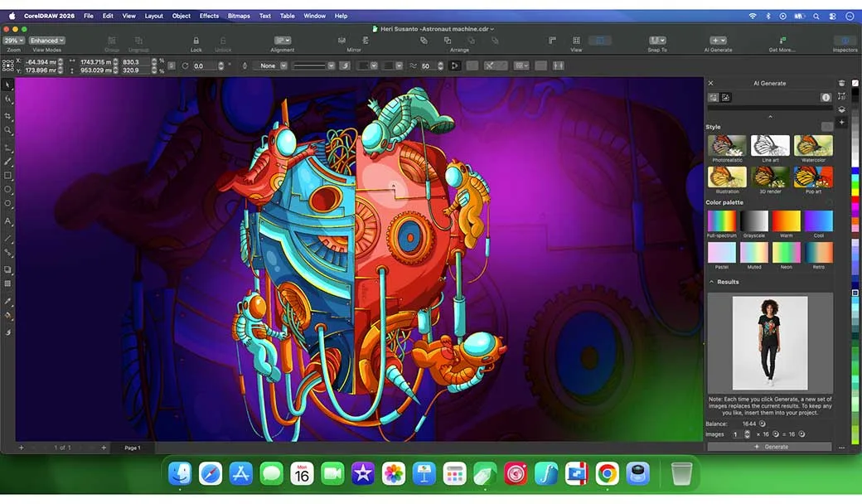Open the zoom level 29% dropdown
The width and height of the screenshot is (862, 504).
pos(13,40)
